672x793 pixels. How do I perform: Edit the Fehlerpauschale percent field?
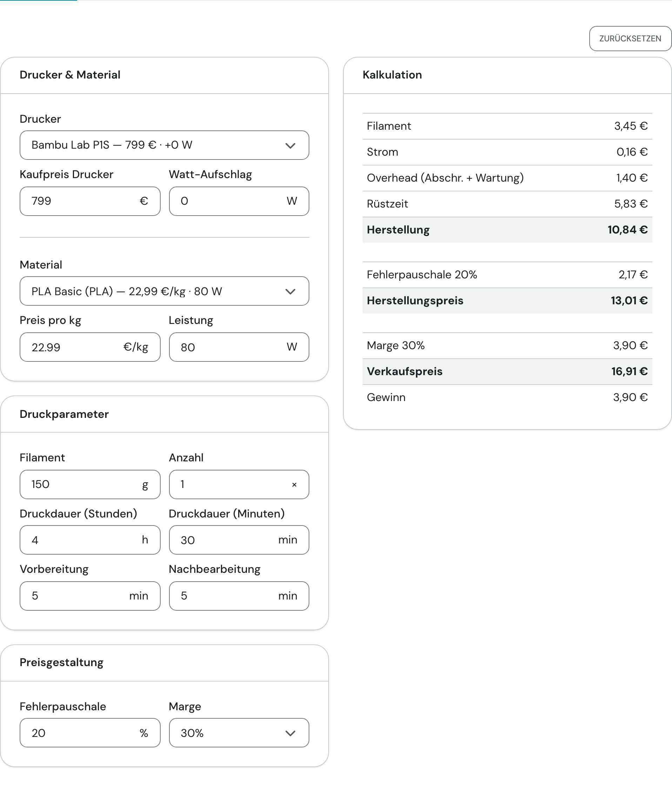pos(90,732)
